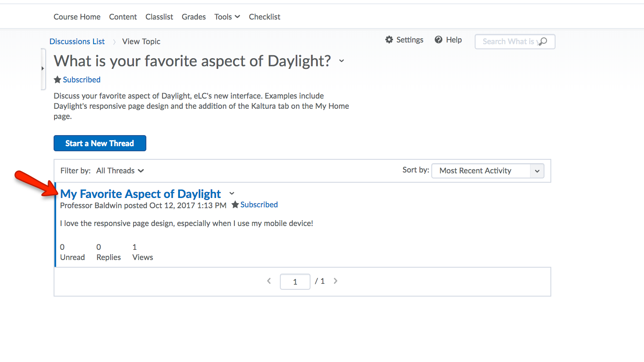The width and height of the screenshot is (644, 362).
Task: Go to previous page of threads
Action: click(269, 281)
